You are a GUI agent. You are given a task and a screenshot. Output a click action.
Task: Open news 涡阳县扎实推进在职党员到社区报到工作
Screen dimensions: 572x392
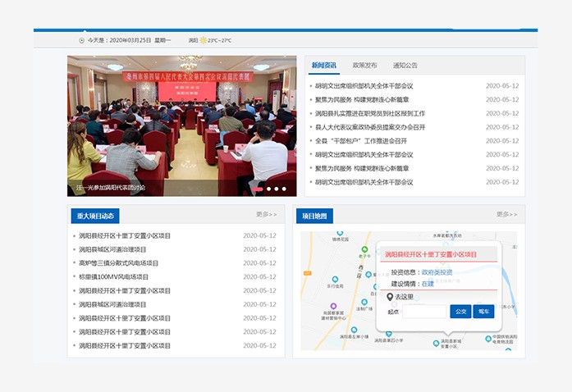click(370, 113)
